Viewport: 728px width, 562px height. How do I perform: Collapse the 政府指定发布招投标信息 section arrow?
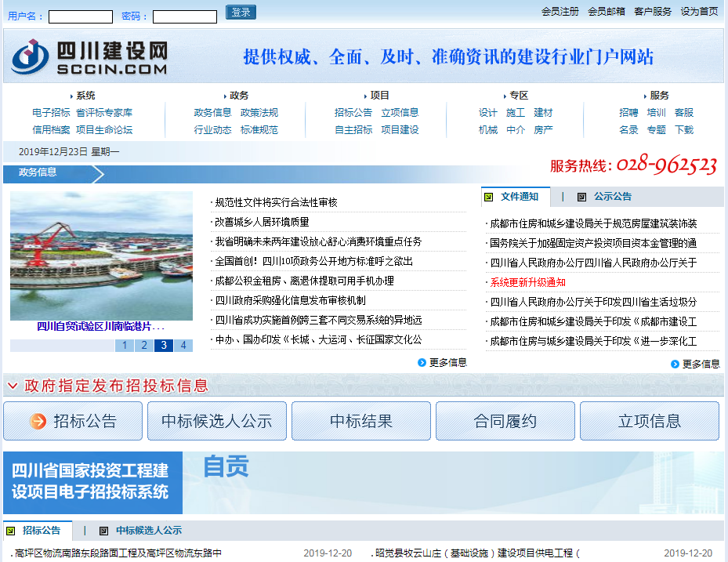[12, 386]
